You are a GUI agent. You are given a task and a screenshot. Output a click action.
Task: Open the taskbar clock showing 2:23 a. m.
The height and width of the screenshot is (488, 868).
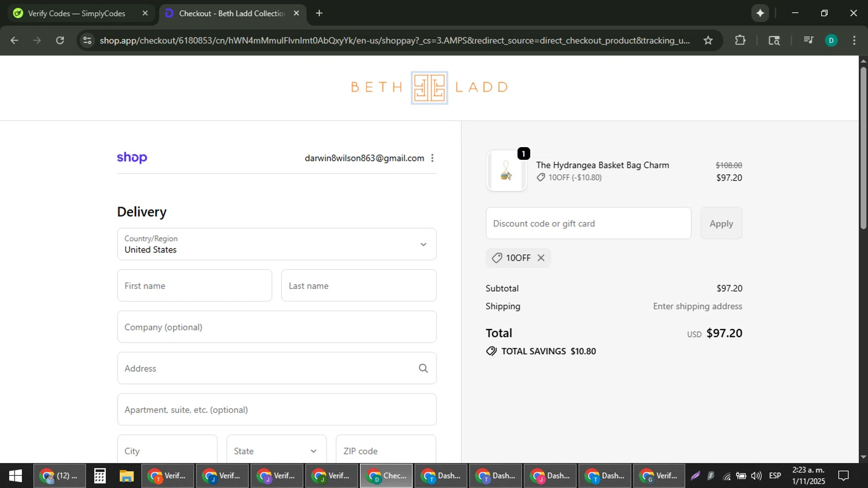tap(808, 476)
